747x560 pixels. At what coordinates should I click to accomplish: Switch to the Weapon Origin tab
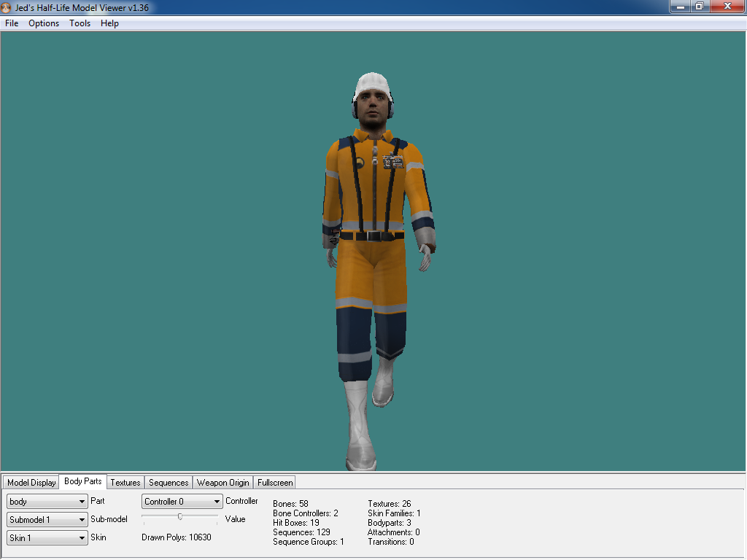(223, 483)
